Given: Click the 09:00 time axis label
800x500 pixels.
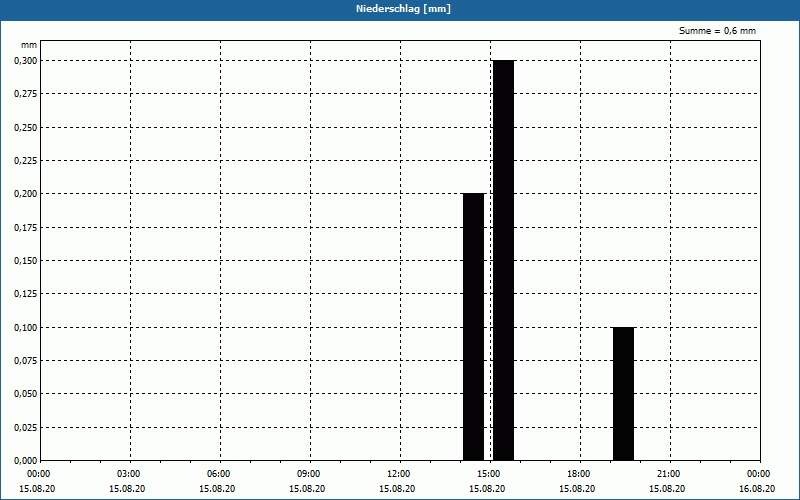Looking at the screenshot, I should click(309, 474).
